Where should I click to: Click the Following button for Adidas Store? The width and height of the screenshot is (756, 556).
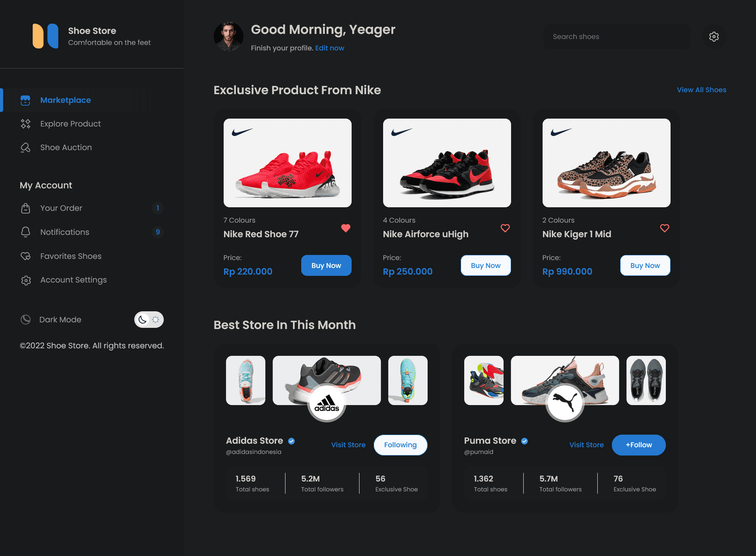click(x=400, y=445)
